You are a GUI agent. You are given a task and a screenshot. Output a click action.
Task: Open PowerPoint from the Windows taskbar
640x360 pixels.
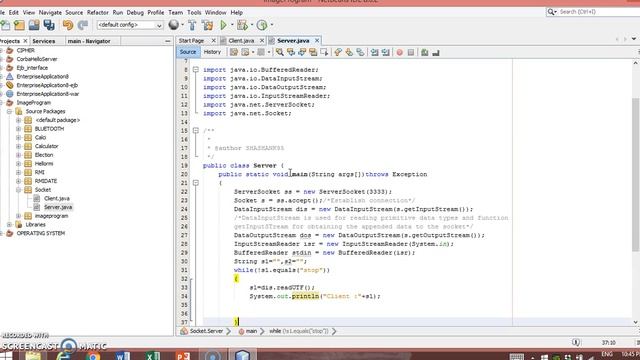183,356
